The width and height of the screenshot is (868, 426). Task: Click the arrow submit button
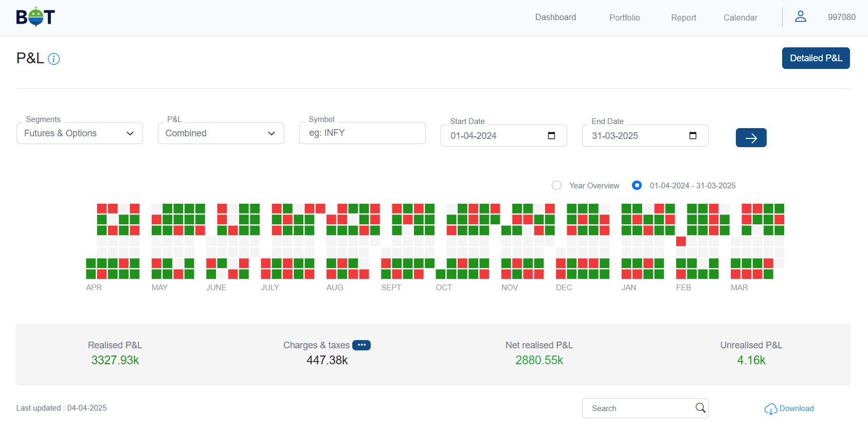tap(751, 138)
